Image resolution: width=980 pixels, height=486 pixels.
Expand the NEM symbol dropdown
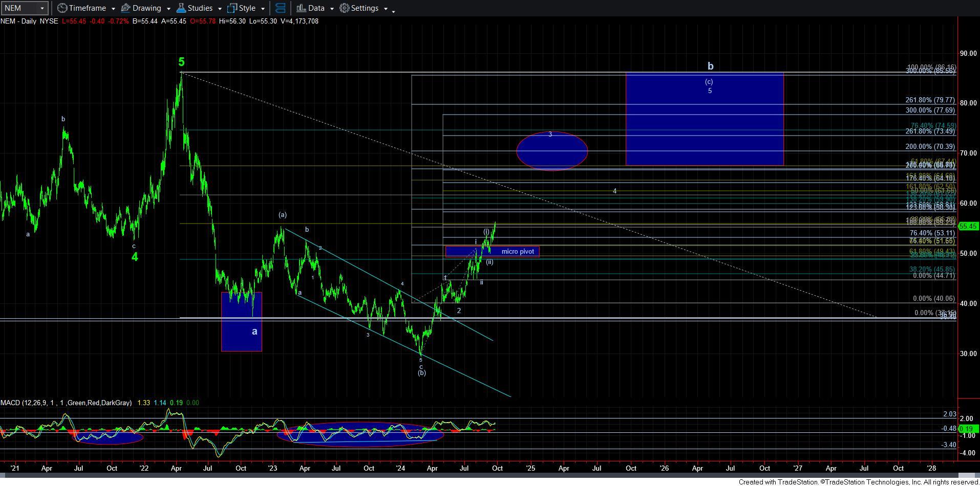point(42,8)
